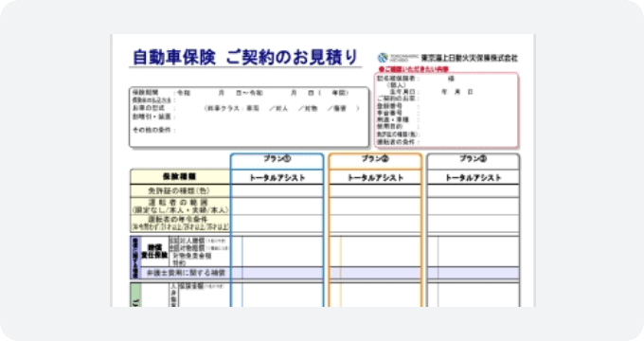Image resolution: width=644 pixels, height=341 pixels.
Task: Click the 東京海上日動火災保険株式会社 company name
Action: (470, 58)
